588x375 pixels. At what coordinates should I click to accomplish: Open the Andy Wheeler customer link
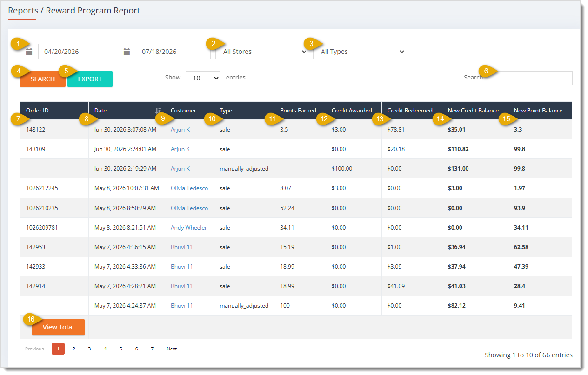click(x=189, y=228)
